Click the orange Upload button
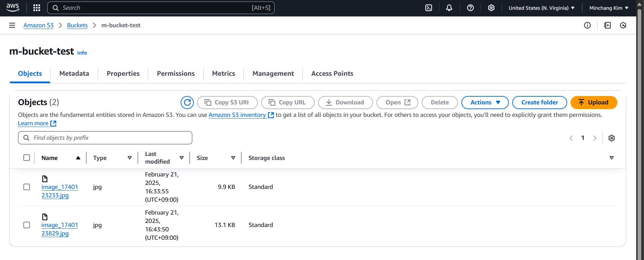644x260 pixels. pos(594,102)
